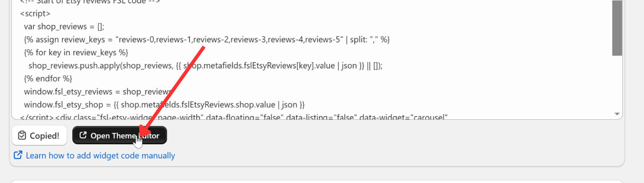
Task: Click the 'shop_reviews.push.apply' code line
Action: [205, 66]
